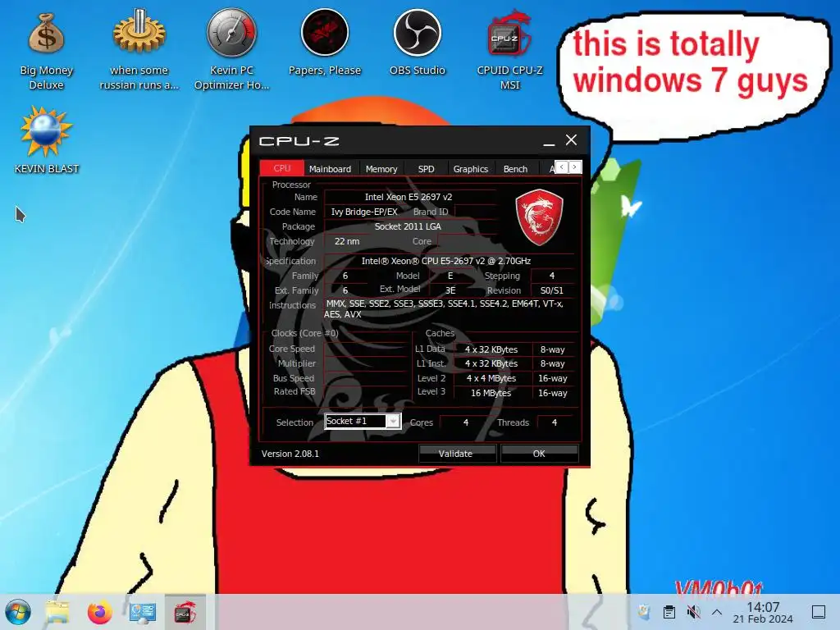Click the Validate button
840x630 pixels.
[456, 454]
